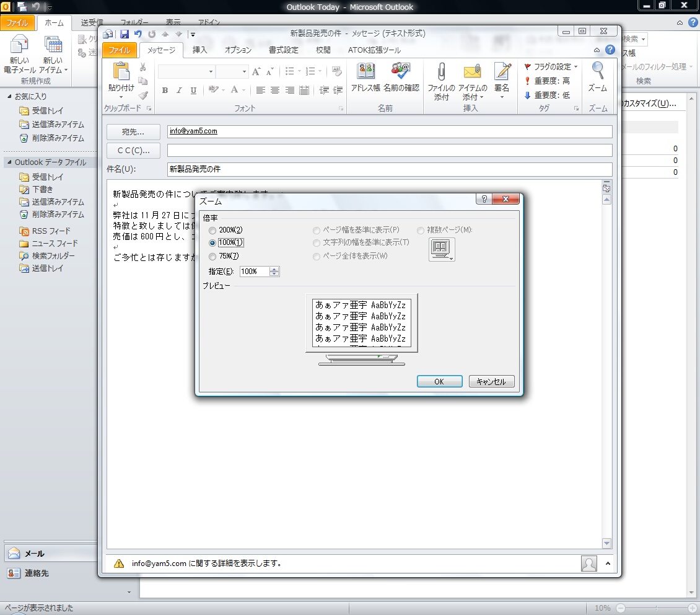Switch to the 校閲 ribbon tab

tap(323, 50)
